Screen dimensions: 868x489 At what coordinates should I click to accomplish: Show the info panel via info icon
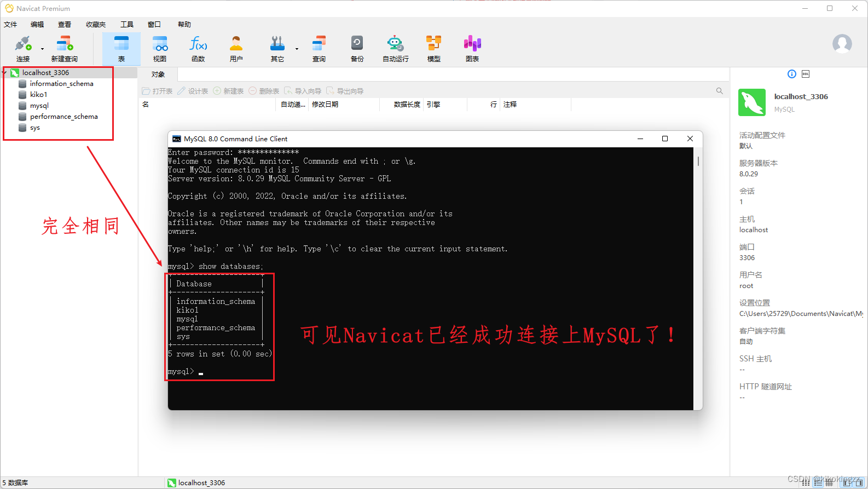[x=792, y=74]
